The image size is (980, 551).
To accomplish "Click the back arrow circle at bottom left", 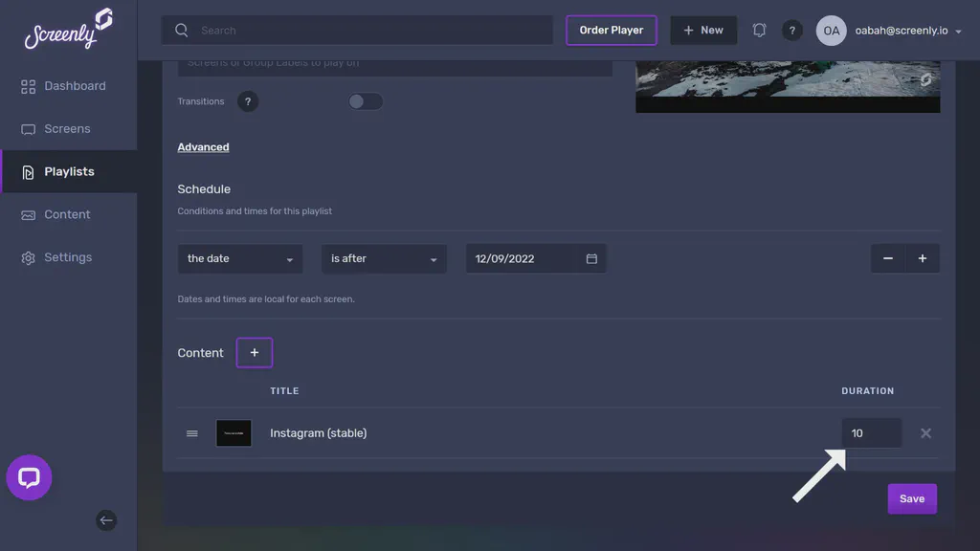I will pyautogui.click(x=106, y=520).
